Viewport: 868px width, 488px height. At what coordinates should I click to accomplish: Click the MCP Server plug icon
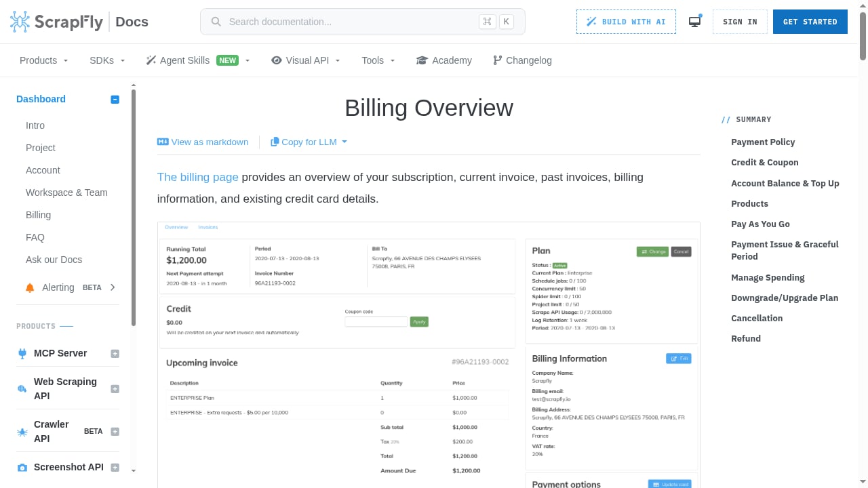22,353
